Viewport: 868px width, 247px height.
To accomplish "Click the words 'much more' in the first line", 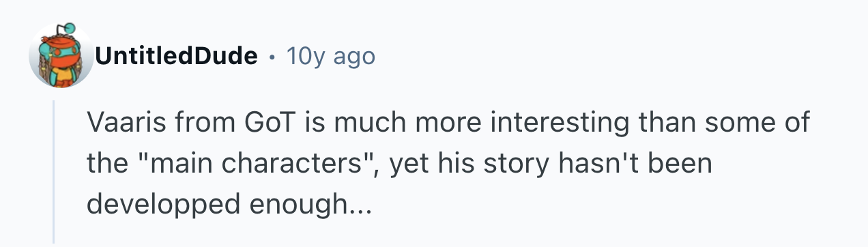I will (400, 123).
